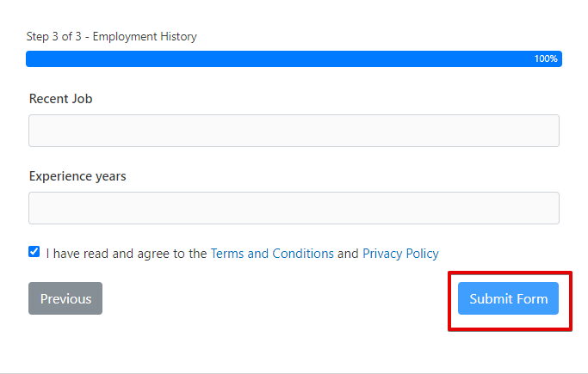Viewport: 588px width, 374px height.
Task: Focus the Recent Job input field
Action: tap(294, 131)
